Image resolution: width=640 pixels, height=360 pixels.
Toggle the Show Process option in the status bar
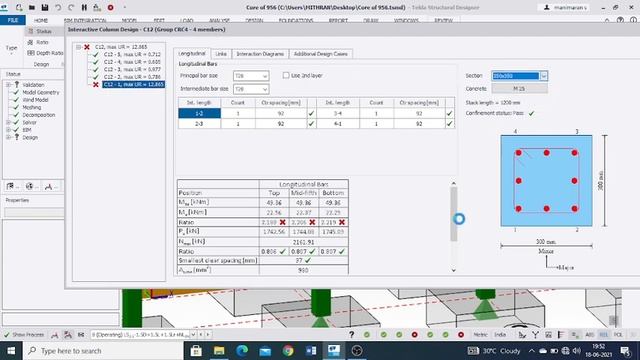(x=24, y=335)
